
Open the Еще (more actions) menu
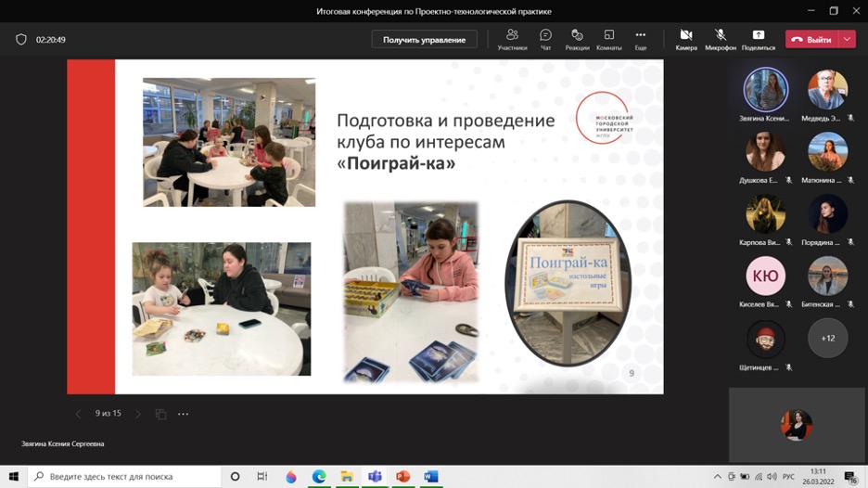[640, 39]
